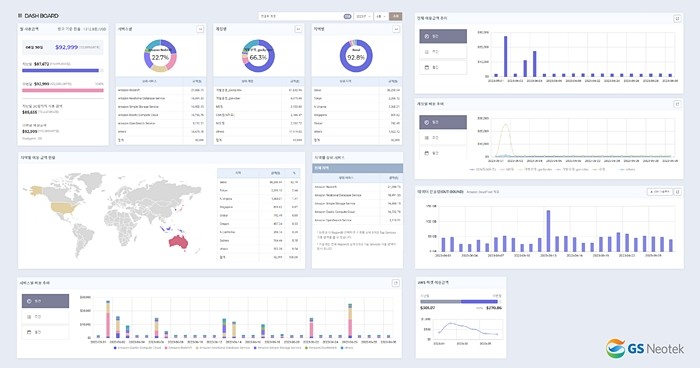
Task: Expand the account cost trend line chart panel
Action: 677,104
